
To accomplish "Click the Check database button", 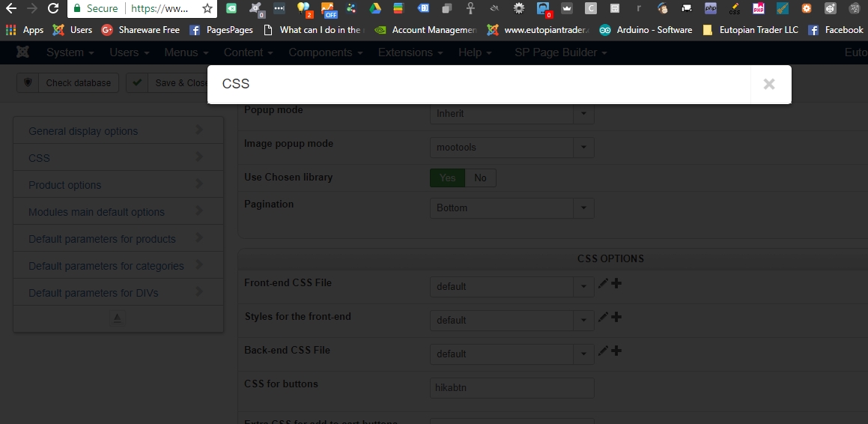I will coord(67,82).
